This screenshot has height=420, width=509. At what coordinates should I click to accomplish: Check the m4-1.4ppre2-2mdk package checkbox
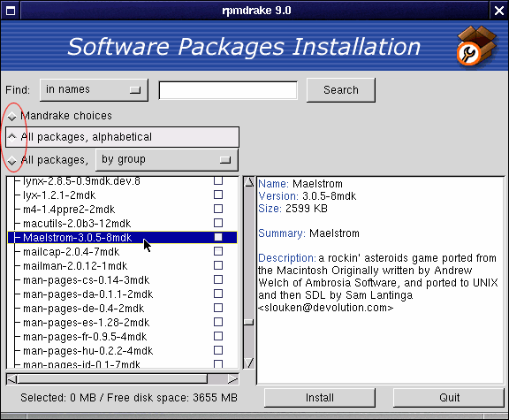pyautogui.click(x=218, y=209)
